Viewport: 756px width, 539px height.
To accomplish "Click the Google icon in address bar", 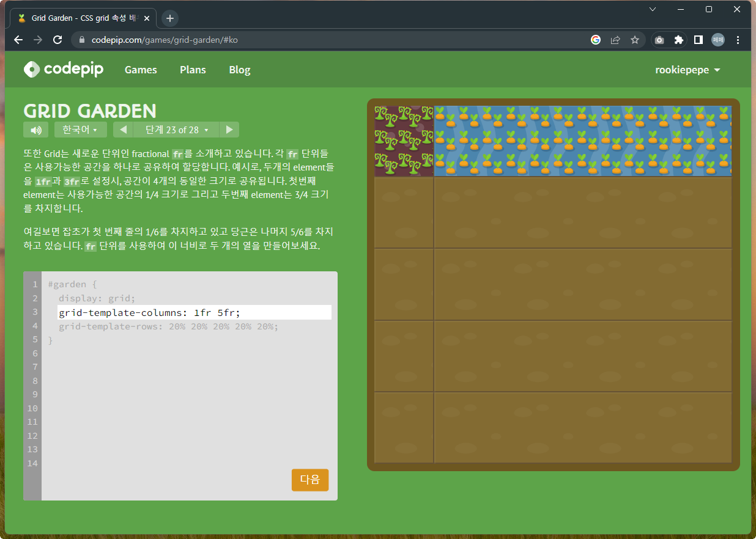I will pyautogui.click(x=596, y=40).
